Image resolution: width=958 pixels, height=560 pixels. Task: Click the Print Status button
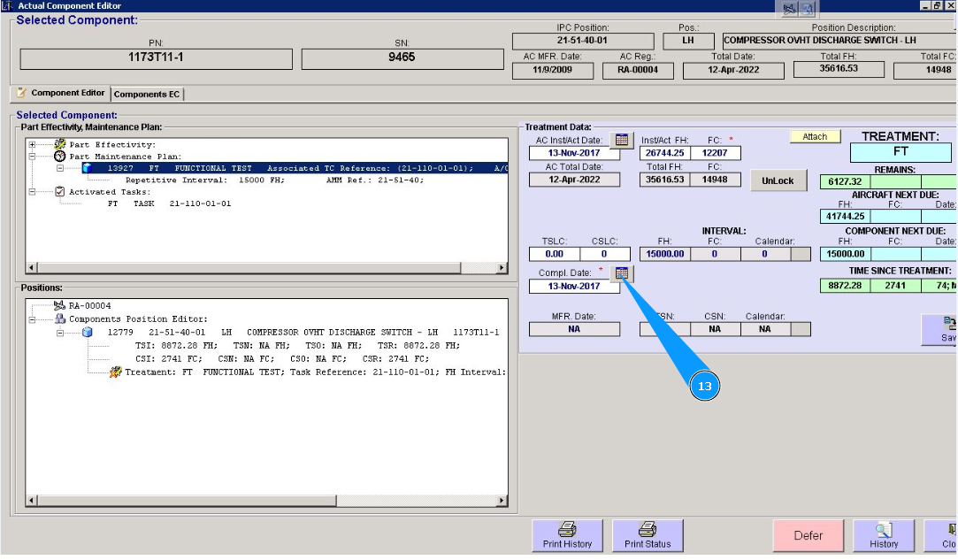(x=648, y=535)
